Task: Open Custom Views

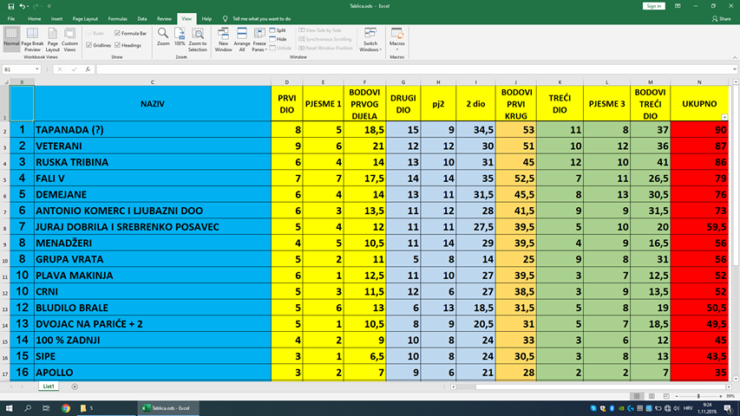Action: [70, 39]
